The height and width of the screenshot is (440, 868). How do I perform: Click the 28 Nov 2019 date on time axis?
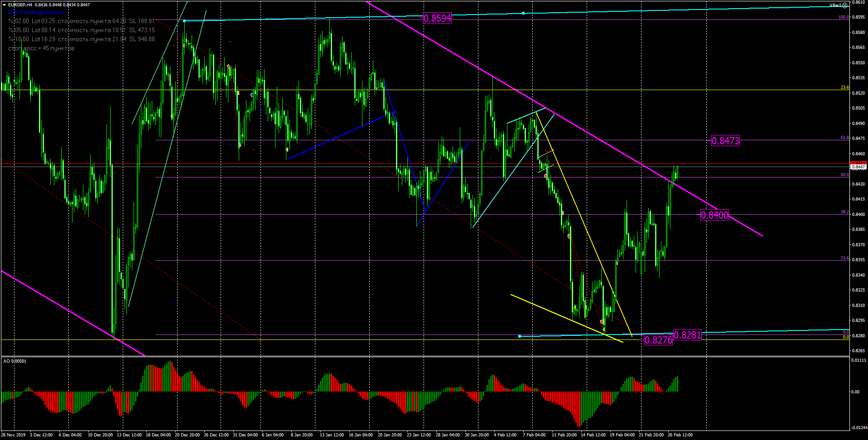click(x=14, y=435)
